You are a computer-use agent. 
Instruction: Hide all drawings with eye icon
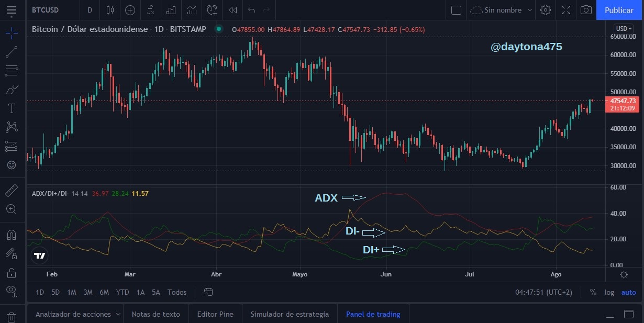(12, 291)
